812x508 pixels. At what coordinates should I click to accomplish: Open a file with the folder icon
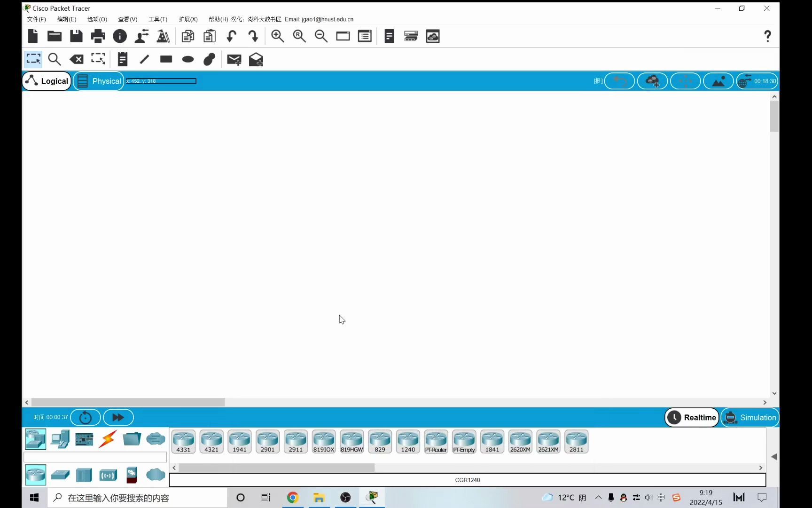tap(55, 36)
